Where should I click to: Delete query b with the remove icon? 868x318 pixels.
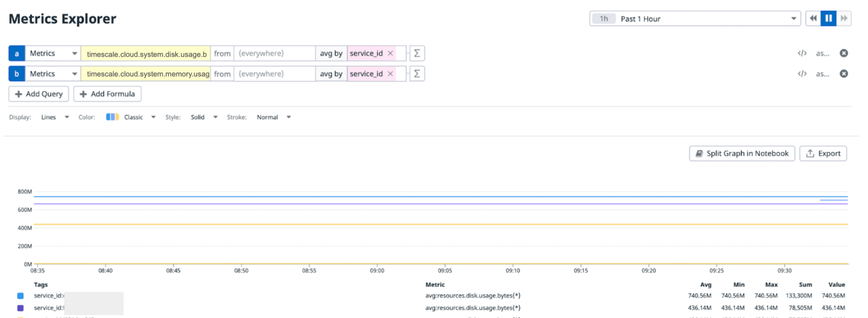click(x=844, y=74)
